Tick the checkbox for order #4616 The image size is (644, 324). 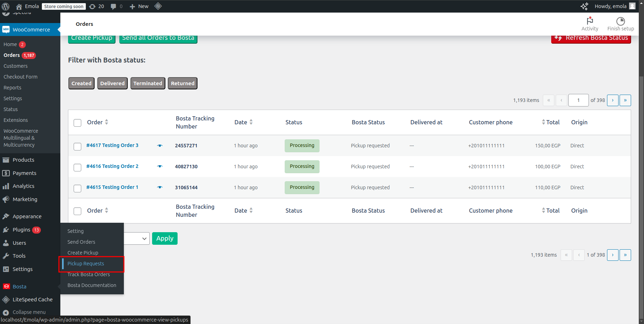(x=77, y=168)
